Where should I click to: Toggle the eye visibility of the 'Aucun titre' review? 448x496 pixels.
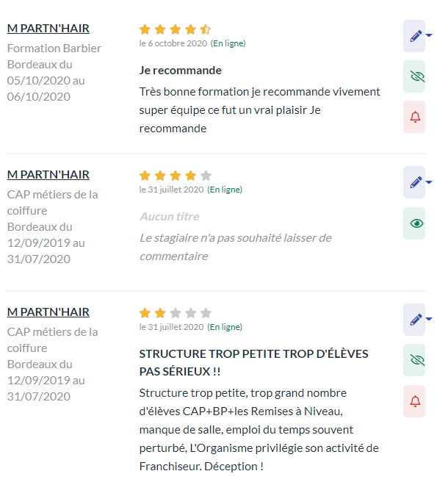414,223
